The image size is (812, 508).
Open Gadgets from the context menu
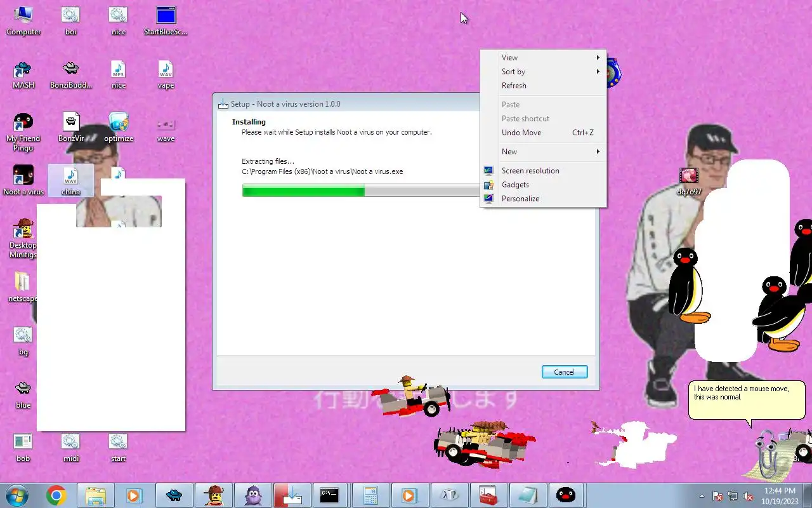click(544, 185)
